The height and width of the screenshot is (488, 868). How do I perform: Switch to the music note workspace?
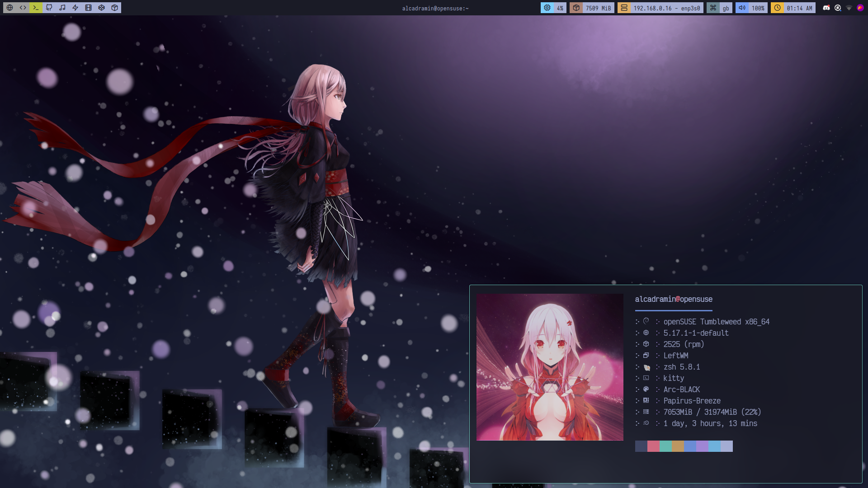(62, 8)
